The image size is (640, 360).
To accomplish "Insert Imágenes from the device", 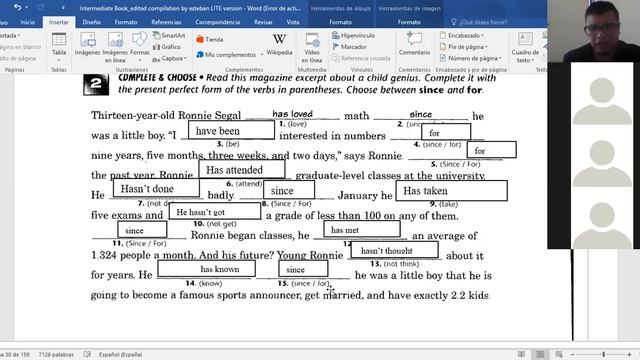I will (x=87, y=44).
